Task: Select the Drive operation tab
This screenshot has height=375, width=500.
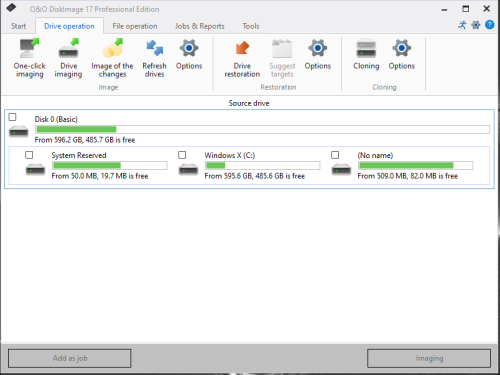Action: point(69,26)
